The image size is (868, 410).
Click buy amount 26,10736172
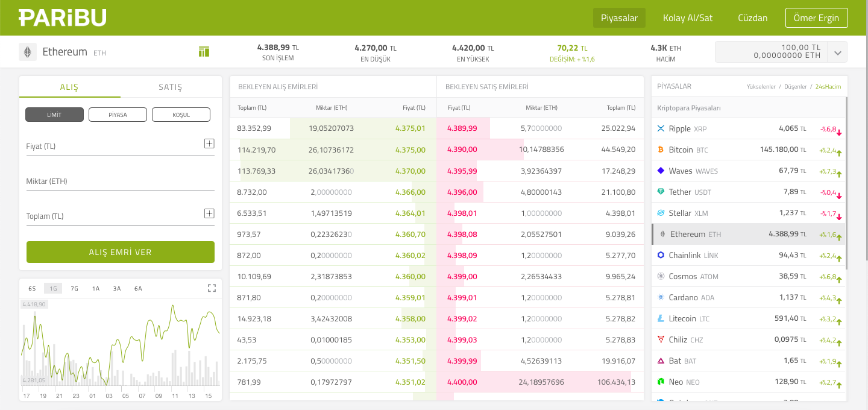[x=331, y=150]
